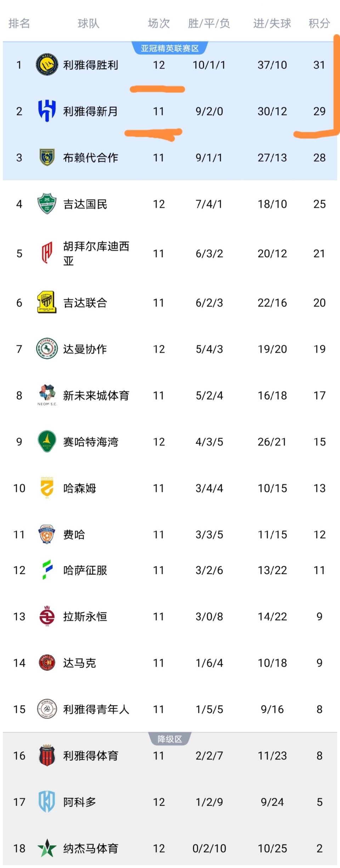Click the 进/失球 column header
Viewport: 340px width, 868px height.
point(272,23)
